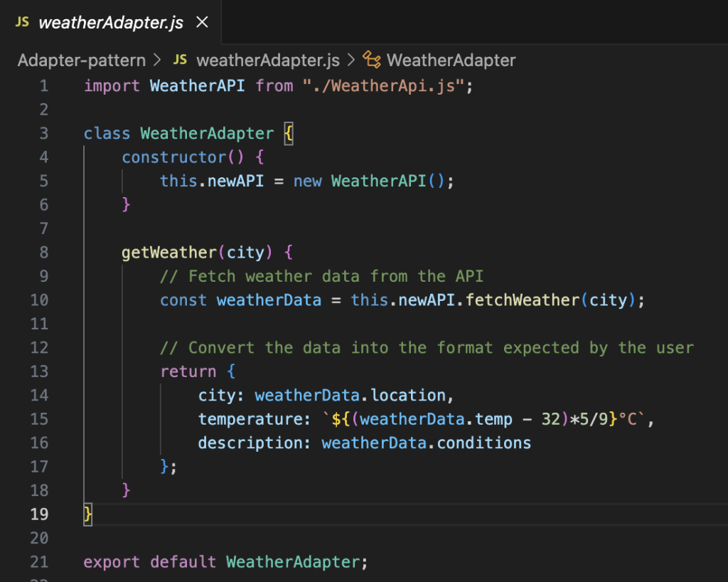Click weatherData.temp in template string
The height and width of the screenshot is (582, 728).
(x=436, y=419)
